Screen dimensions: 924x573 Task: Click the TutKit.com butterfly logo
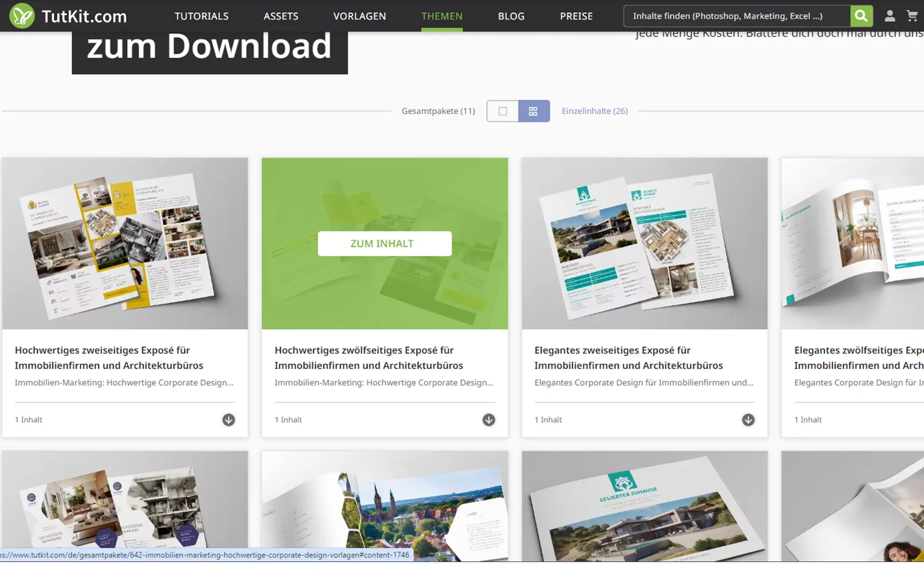22,15
